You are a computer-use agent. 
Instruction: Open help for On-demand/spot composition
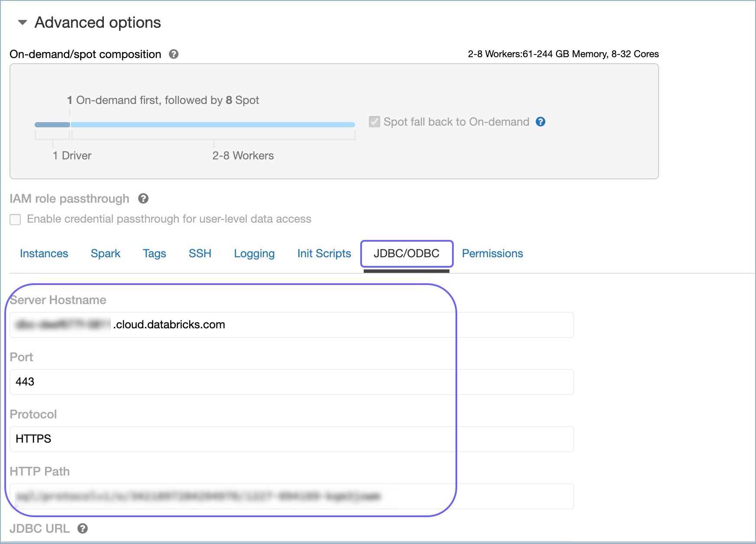tap(173, 54)
